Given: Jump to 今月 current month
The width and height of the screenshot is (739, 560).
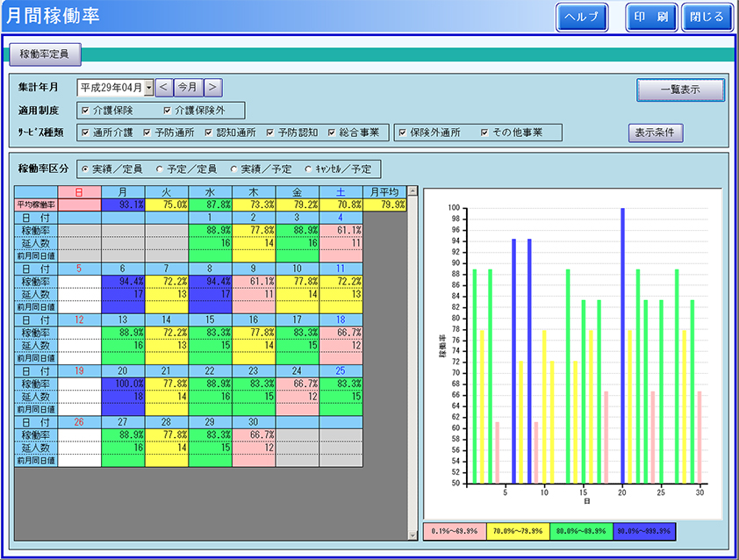Looking at the screenshot, I should [x=188, y=87].
